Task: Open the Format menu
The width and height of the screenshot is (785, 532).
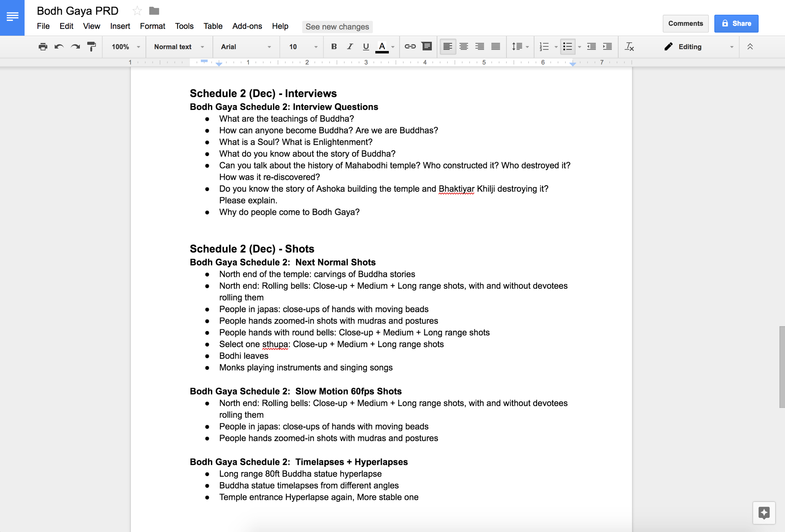Action: pyautogui.click(x=152, y=26)
